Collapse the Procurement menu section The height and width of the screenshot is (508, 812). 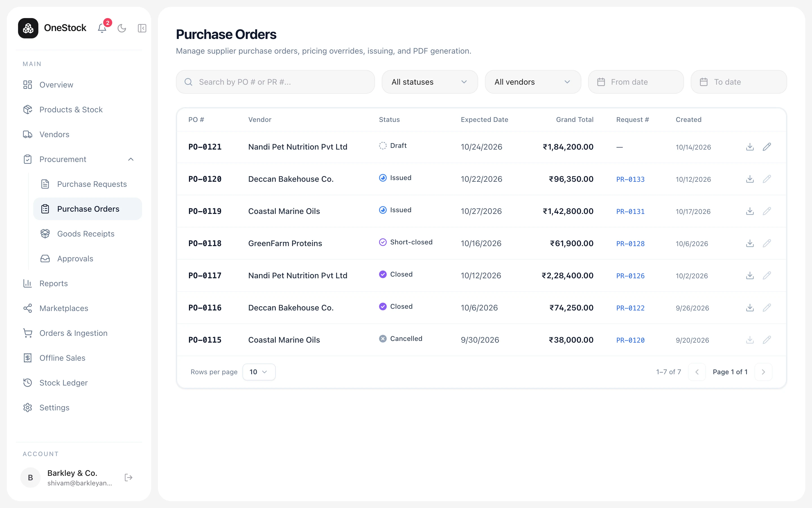(79, 159)
